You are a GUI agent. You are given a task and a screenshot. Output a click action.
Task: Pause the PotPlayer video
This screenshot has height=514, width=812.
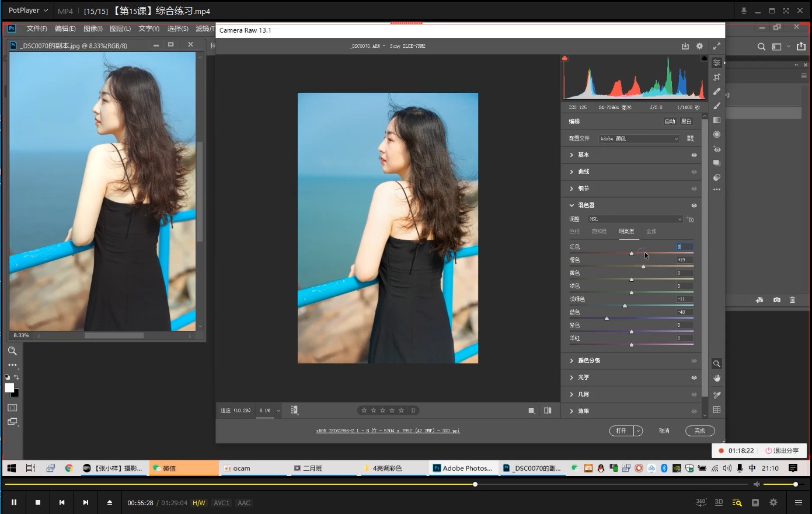click(x=14, y=502)
